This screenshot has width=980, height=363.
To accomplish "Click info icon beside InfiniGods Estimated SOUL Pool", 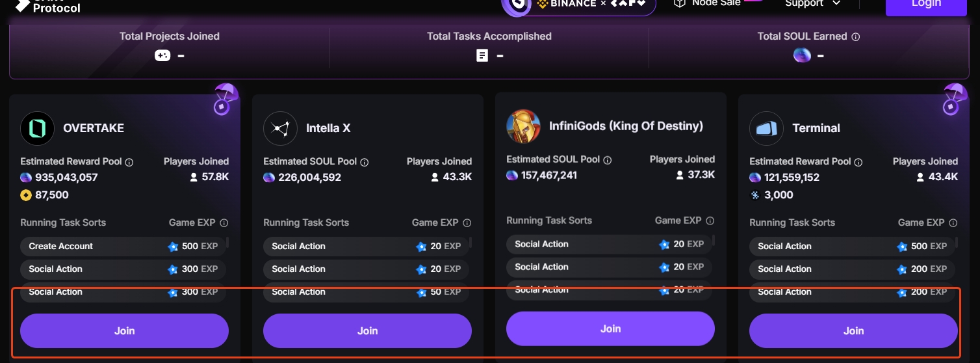I will (608, 159).
